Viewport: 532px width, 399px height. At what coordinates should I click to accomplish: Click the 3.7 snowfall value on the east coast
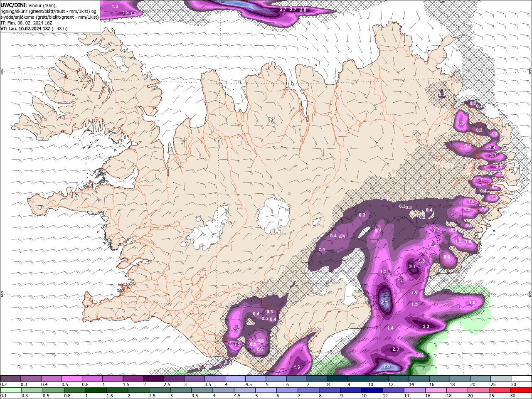click(493, 155)
